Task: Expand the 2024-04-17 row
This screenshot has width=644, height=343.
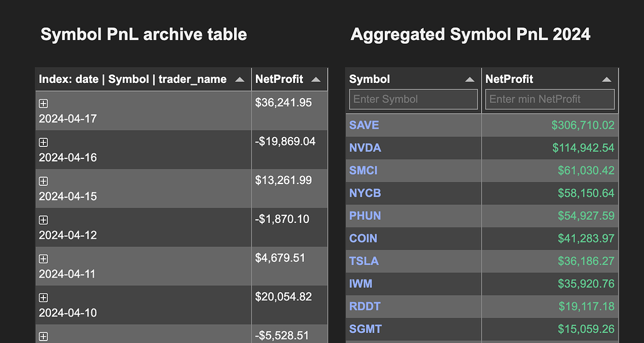Action: click(x=43, y=104)
